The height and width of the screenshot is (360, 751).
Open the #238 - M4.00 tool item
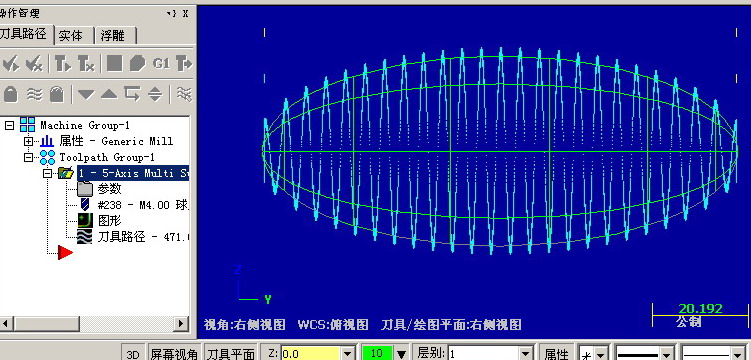pyautogui.click(x=143, y=205)
